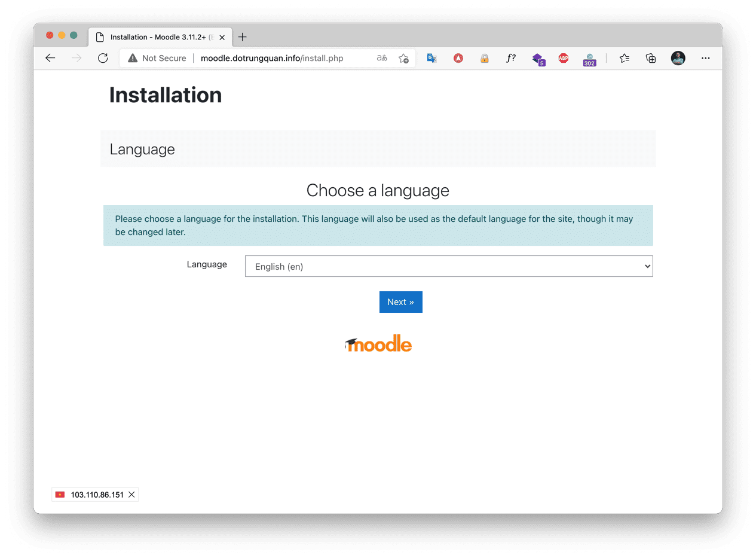Click the Moodle logo
This screenshot has height=558, width=756.
(x=378, y=344)
